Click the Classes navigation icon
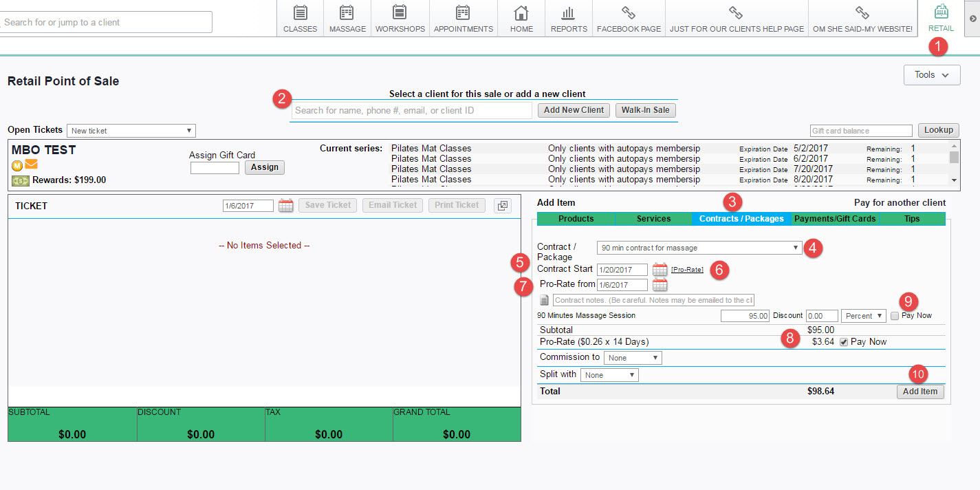980x490 pixels. tap(300, 13)
